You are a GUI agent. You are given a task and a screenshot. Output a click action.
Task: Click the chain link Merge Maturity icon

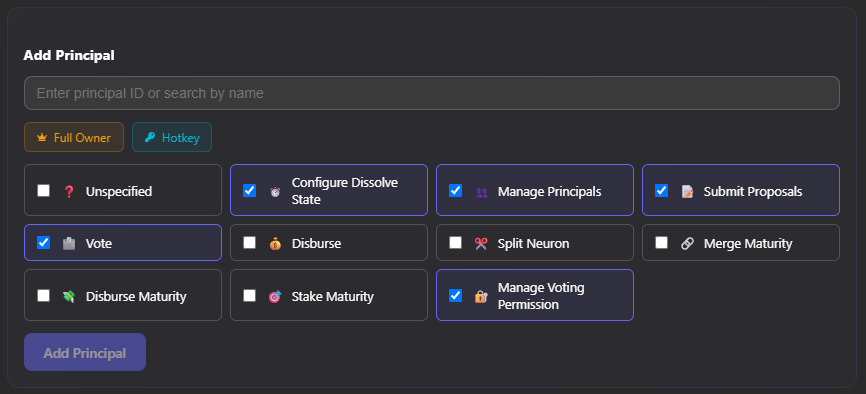(x=687, y=243)
